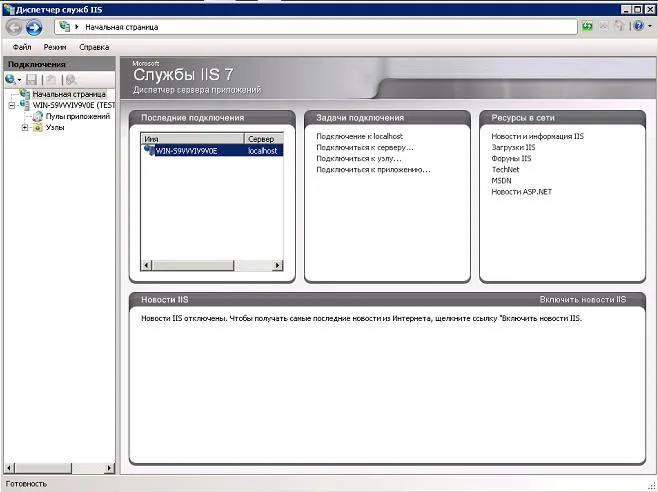Click the localhost cell in recent connections

(263, 150)
